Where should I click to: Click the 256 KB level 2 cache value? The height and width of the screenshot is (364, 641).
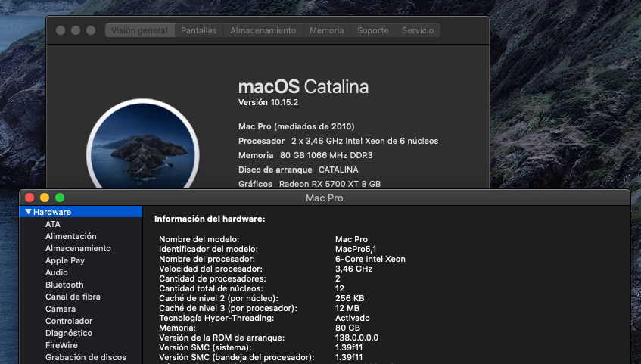click(x=350, y=298)
